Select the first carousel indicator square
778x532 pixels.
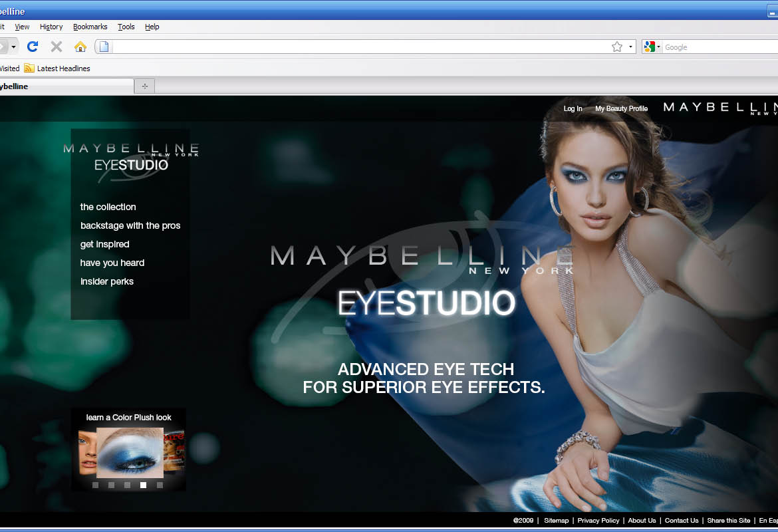[x=95, y=485]
